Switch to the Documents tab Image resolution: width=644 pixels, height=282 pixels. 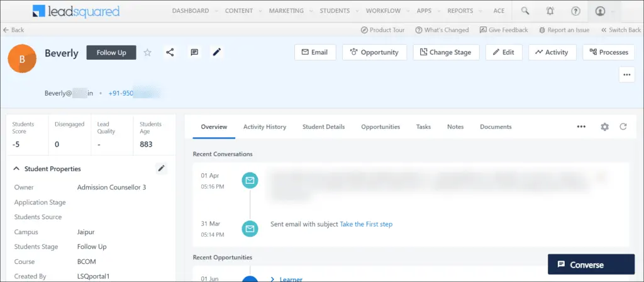(x=496, y=127)
